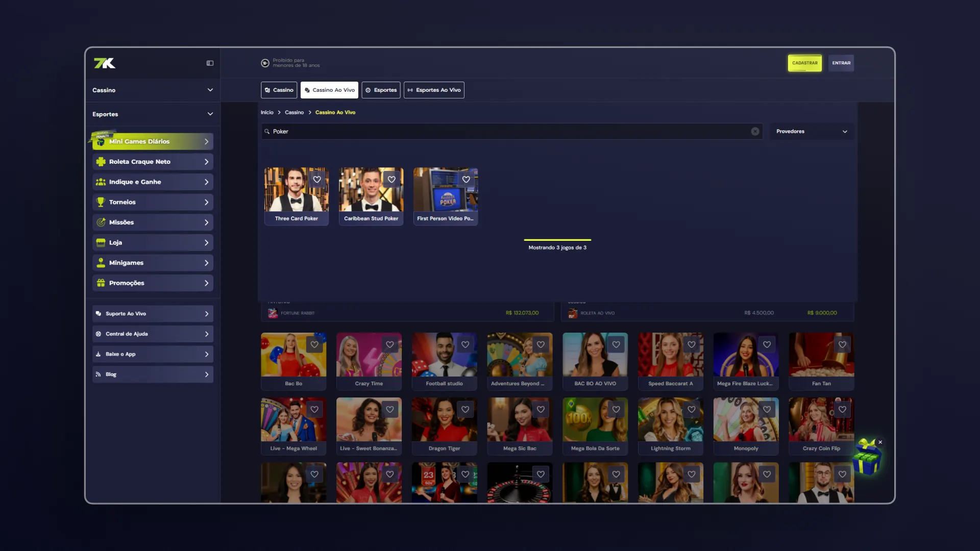Click the CADASTRAR button
The width and height of the screenshot is (980, 551).
[x=804, y=63]
